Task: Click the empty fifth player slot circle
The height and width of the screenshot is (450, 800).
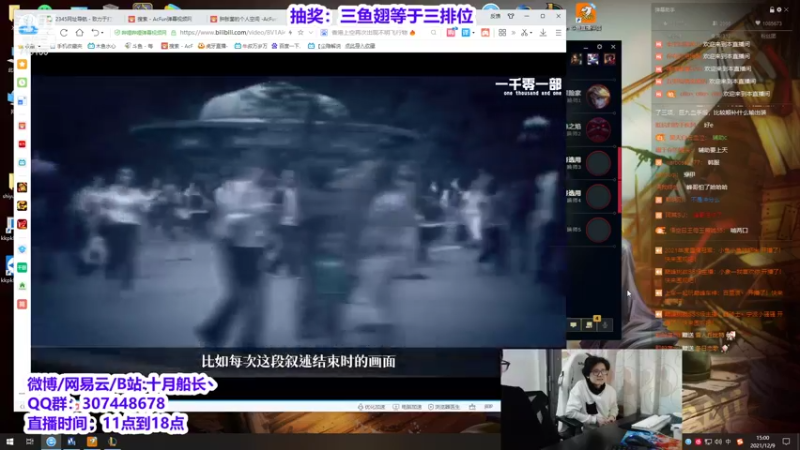Action: tap(598, 230)
